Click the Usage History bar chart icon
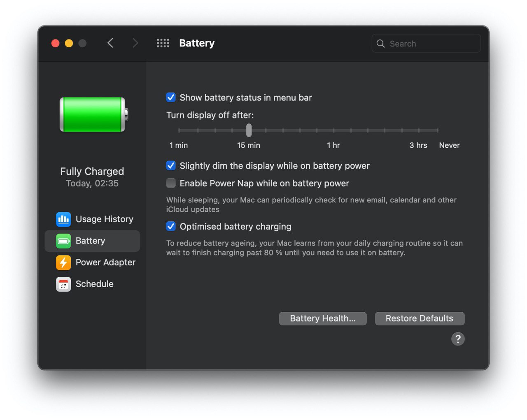The width and height of the screenshot is (527, 420). pyautogui.click(x=63, y=219)
